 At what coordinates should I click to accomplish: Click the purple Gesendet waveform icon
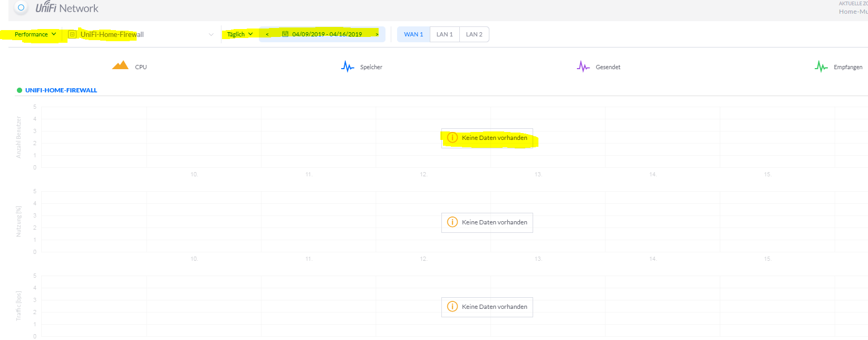(x=583, y=67)
